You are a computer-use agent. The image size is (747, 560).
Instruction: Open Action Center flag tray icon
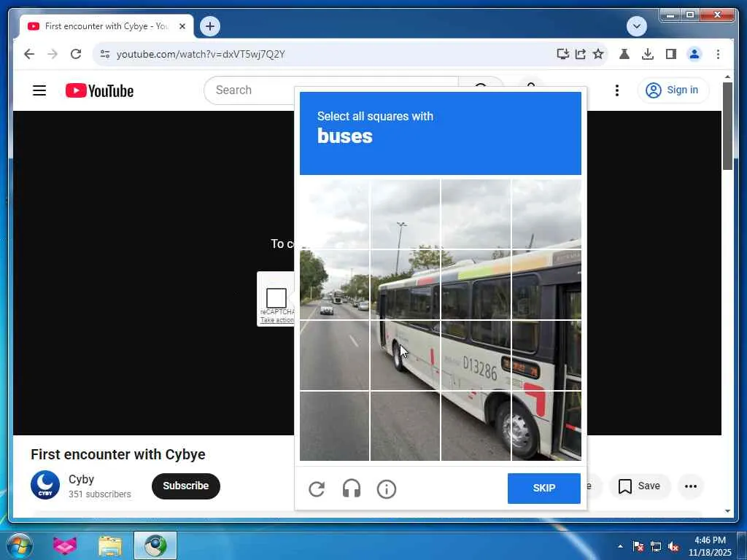[x=638, y=546]
